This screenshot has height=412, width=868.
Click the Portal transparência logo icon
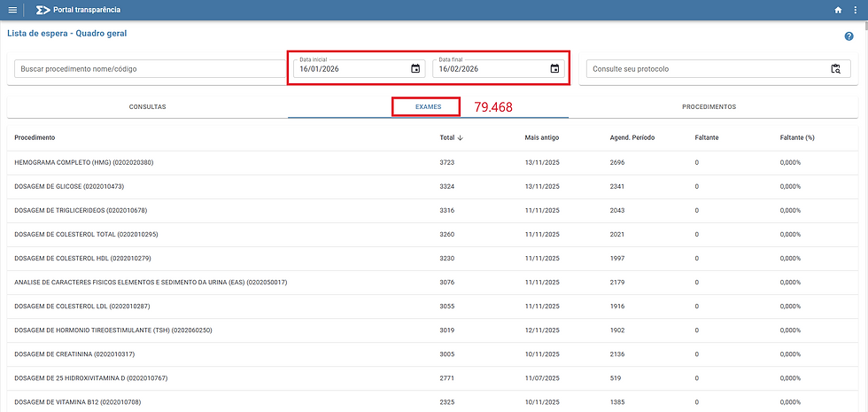(43, 10)
